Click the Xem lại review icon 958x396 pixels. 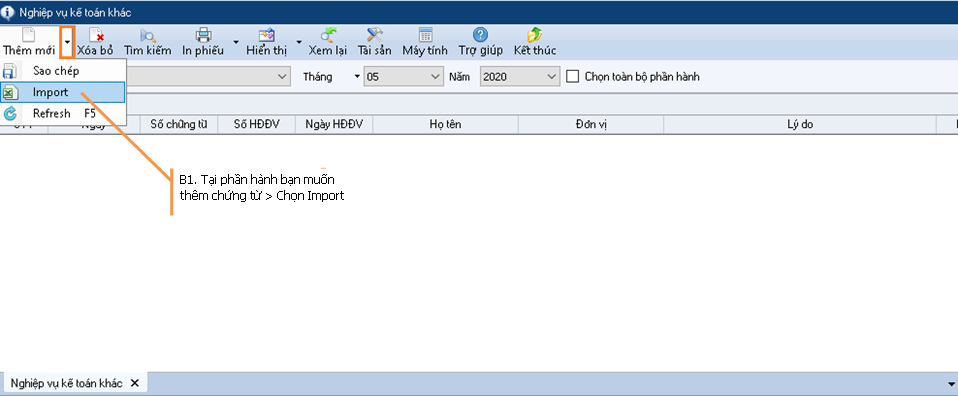tap(328, 35)
